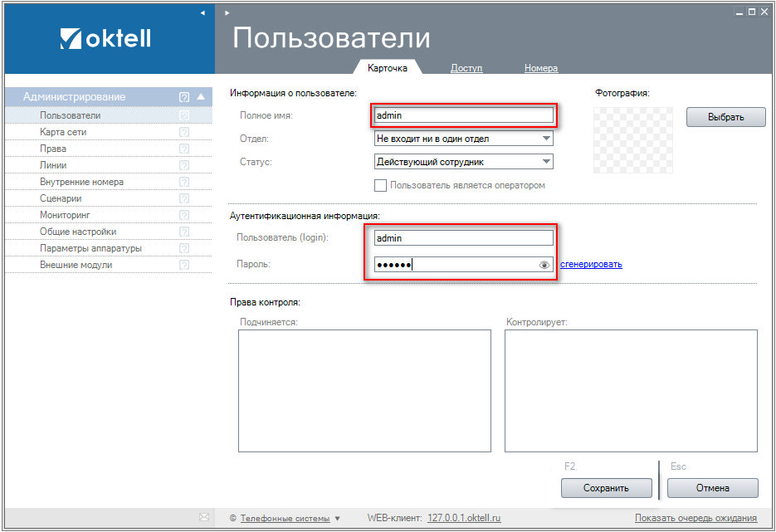Enable the Пользователь является оператором checkbox
This screenshot has height=532, width=776.
coord(381,185)
